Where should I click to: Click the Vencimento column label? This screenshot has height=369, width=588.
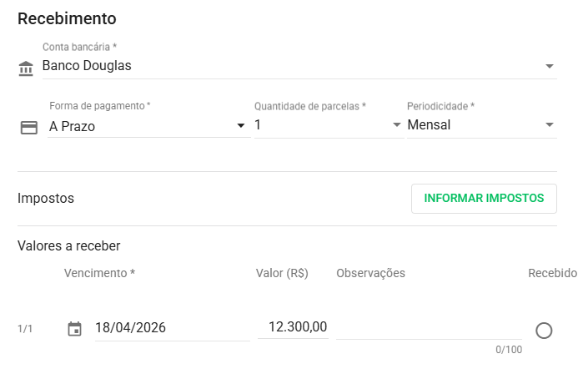coord(99,273)
